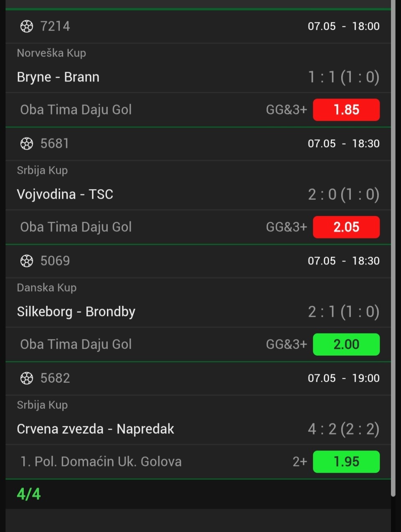Screen dimensions: 401x532
Task: Open the Bryne - Brann match
Action: tap(58, 77)
